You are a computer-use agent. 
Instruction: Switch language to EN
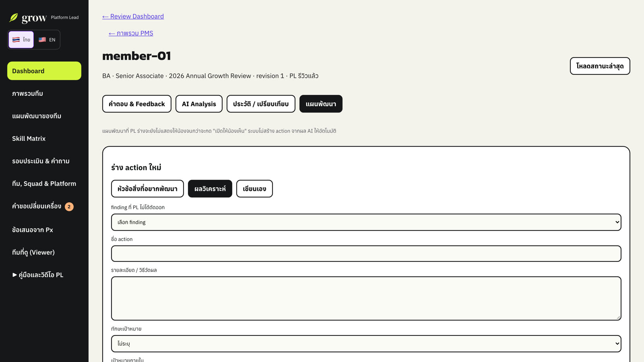(x=47, y=39)
